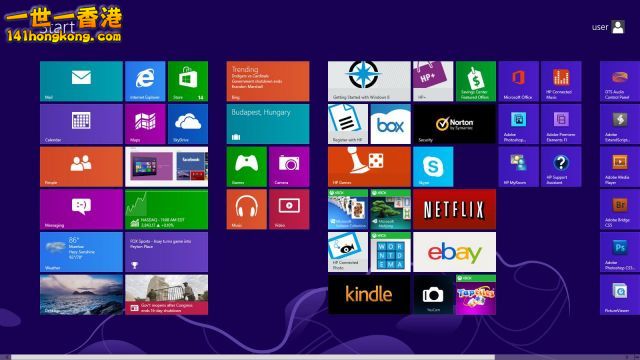Open the box cloud tile

pyautogui.click(x=391, y=124)
